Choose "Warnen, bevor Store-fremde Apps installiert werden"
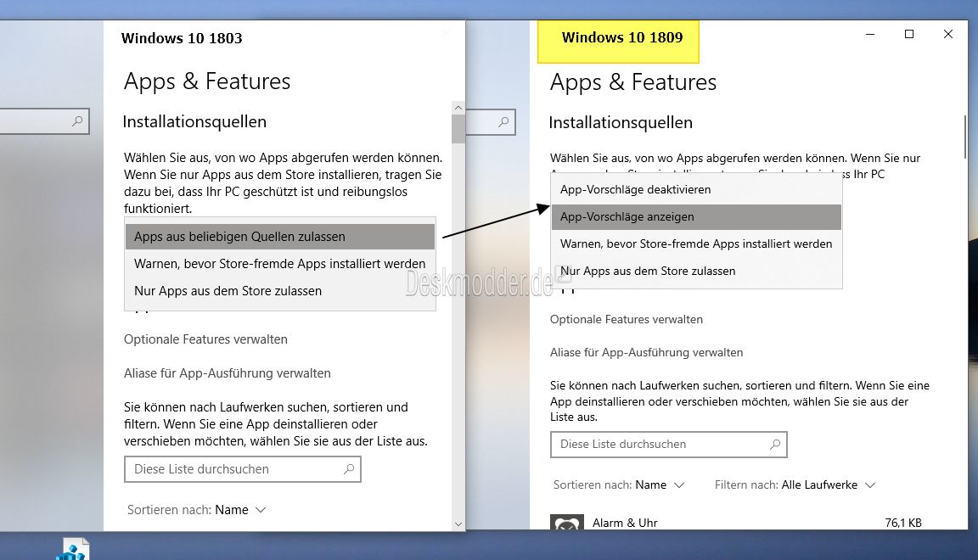Image resolution: width=978 pixels, height=560 pixels. 695,244
